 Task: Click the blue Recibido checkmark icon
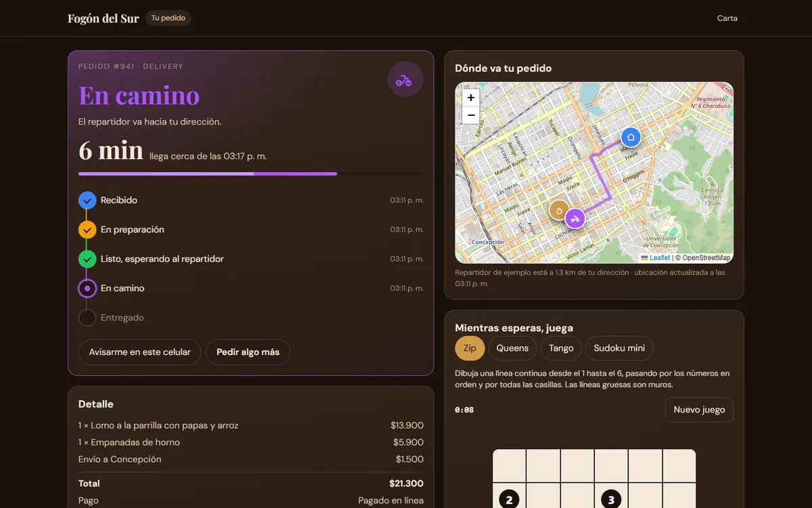(x=87, y=200)
